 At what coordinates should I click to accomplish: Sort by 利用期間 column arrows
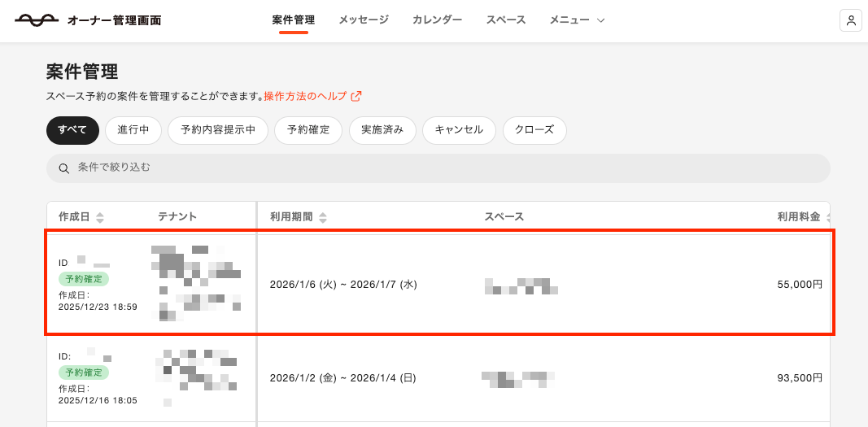pyautogui.click(x=323, y=217)
